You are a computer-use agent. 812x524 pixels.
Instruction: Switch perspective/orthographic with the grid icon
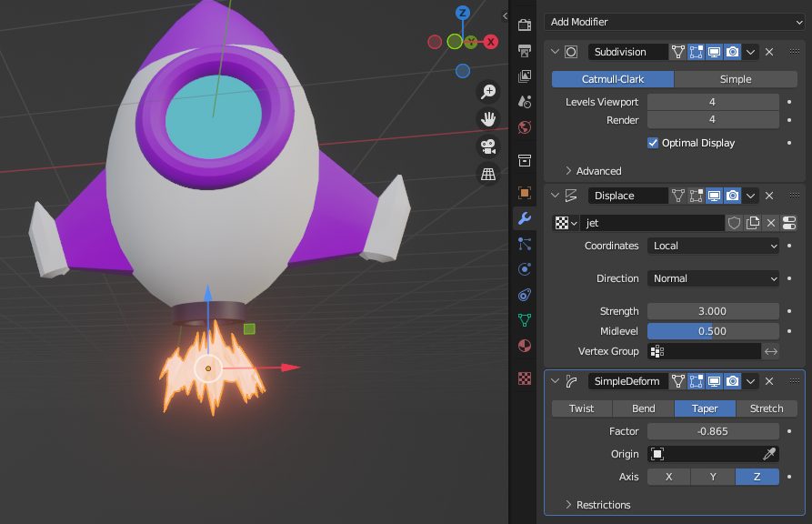488,174
